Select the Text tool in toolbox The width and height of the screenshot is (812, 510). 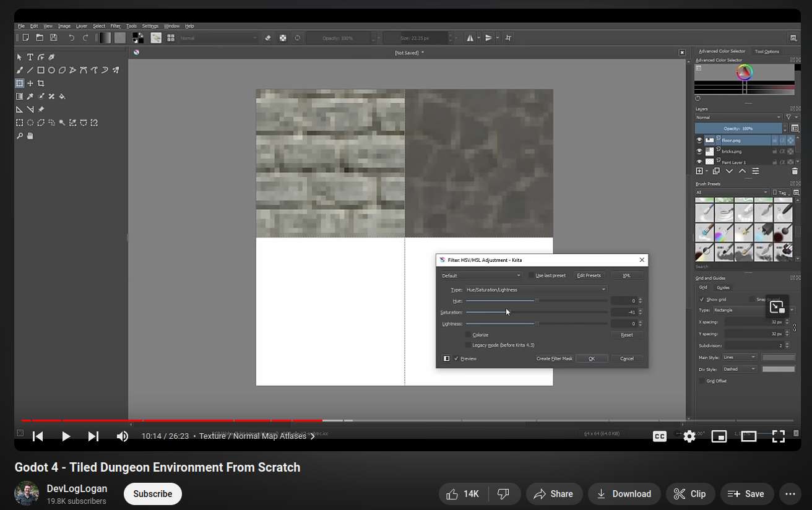[x=30, y=57]
